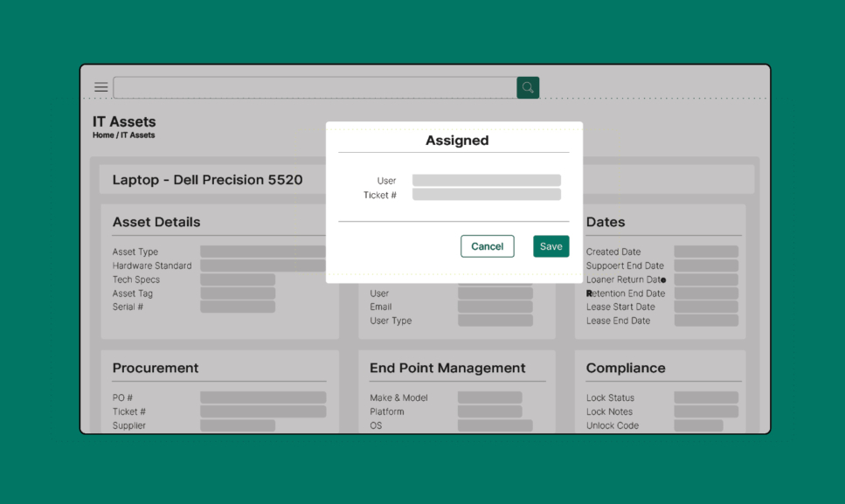Click the Serial # field
The height and width of the screenshot is (504, 845).
point(238,307)
